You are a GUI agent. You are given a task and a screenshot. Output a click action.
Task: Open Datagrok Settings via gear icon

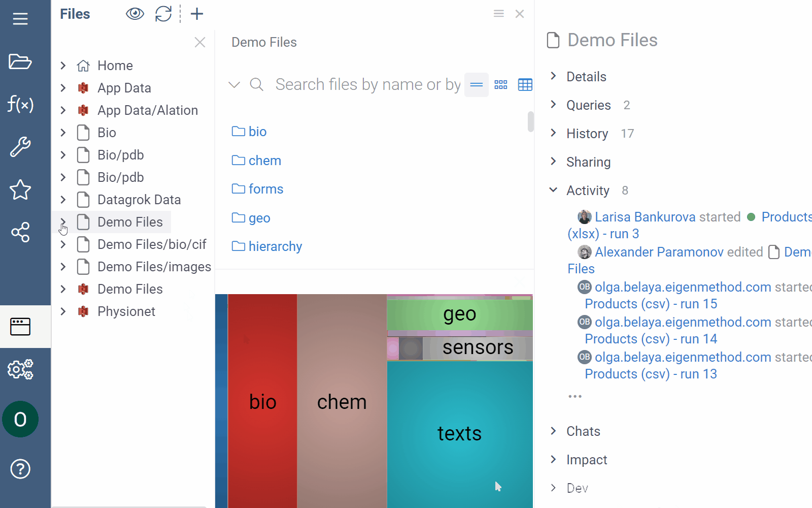pyautogui.click(x=20, y=370)
